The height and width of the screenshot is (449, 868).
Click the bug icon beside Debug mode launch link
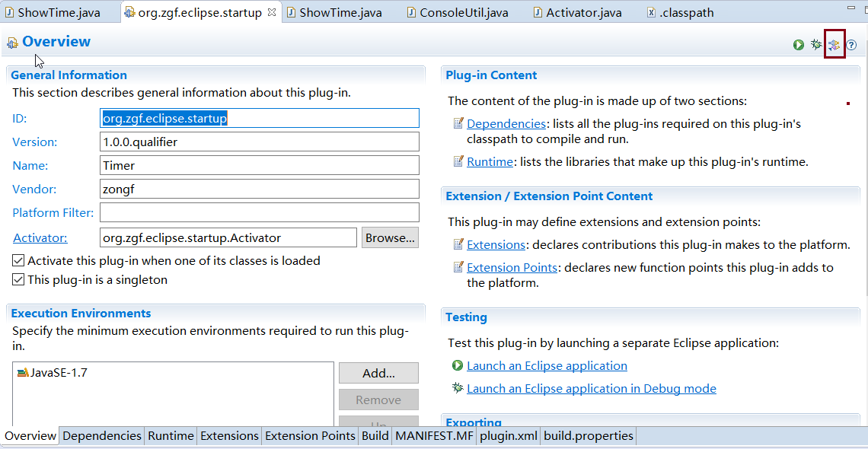457,388
